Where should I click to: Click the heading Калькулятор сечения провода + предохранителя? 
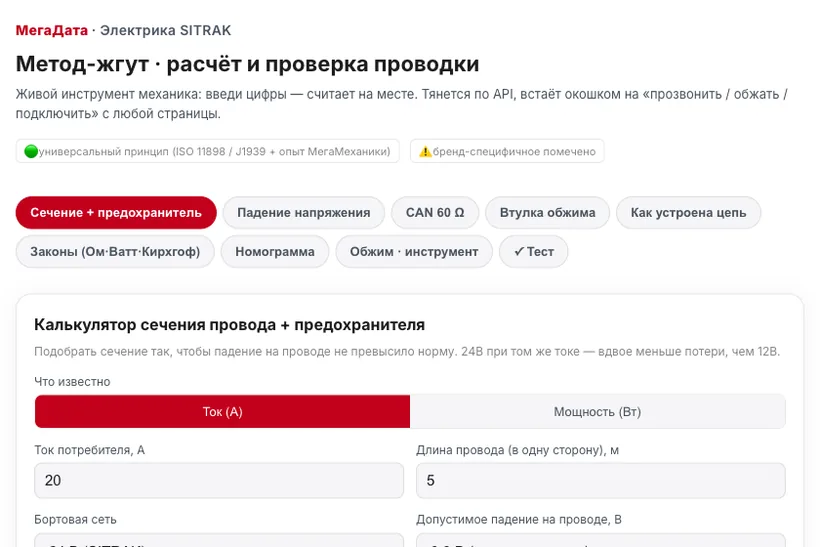click(x=230, y=325)
